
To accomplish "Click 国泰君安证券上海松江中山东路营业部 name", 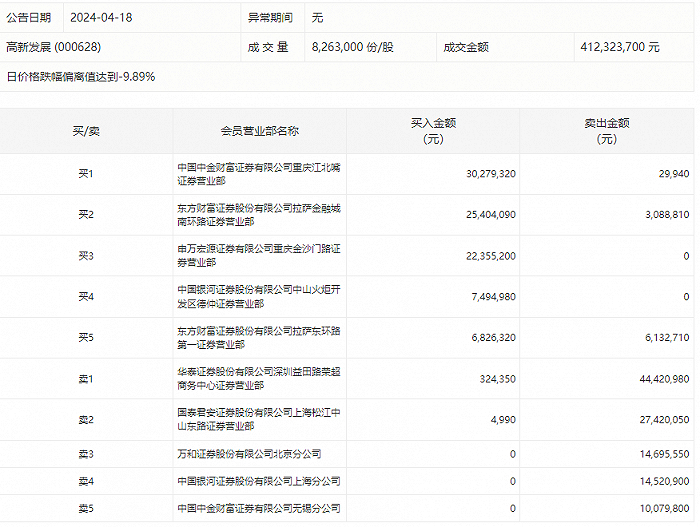I will (259, 419).
